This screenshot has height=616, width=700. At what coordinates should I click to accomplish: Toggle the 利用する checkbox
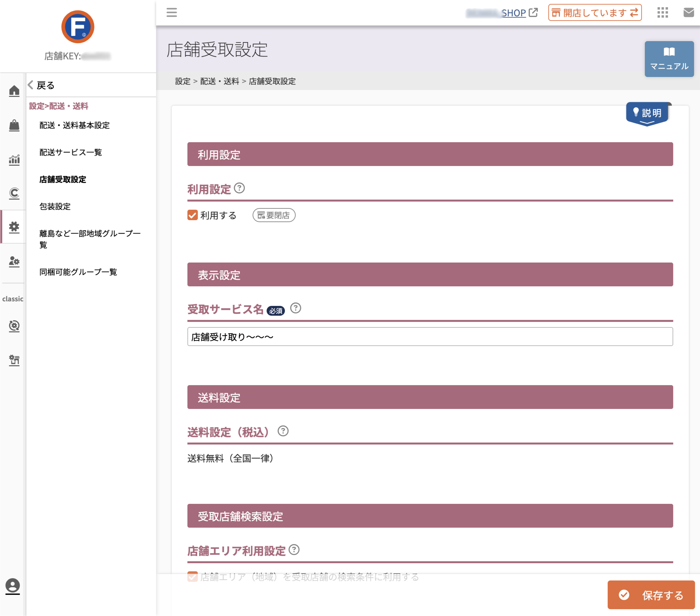click(x=192, y=215)
